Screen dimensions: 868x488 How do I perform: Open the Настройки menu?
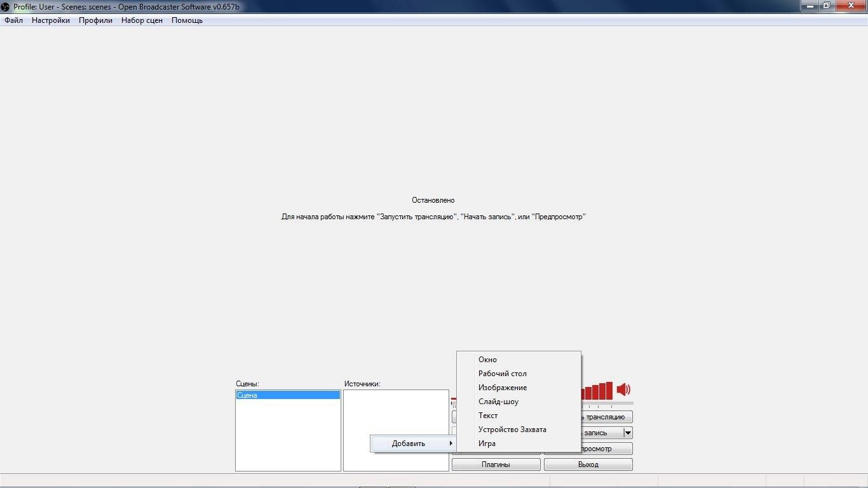(x=51, y=20)
